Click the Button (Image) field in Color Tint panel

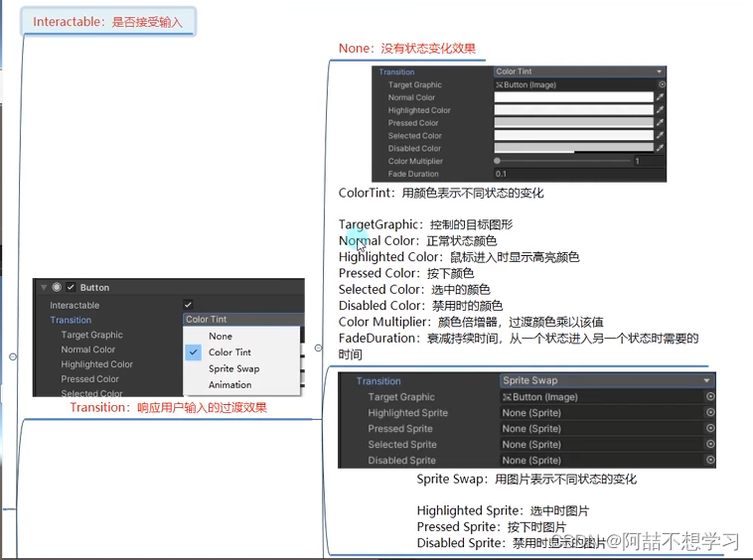[575, 84]
